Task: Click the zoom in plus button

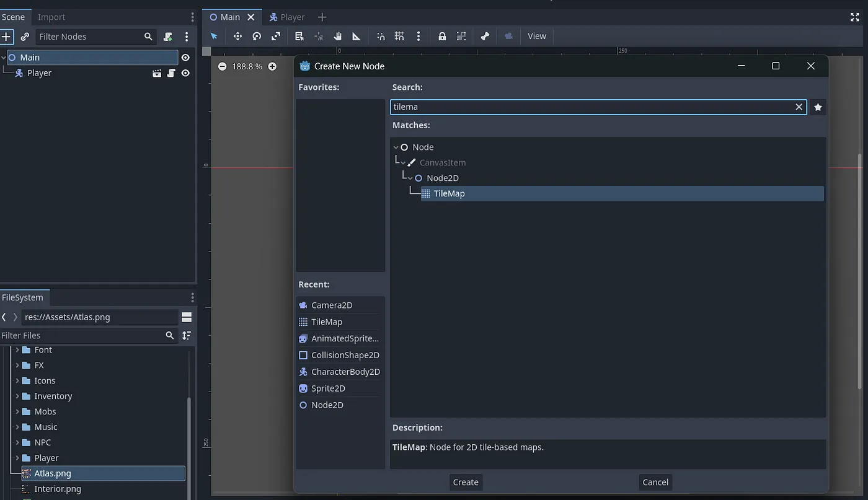Action: coord(272,66)
